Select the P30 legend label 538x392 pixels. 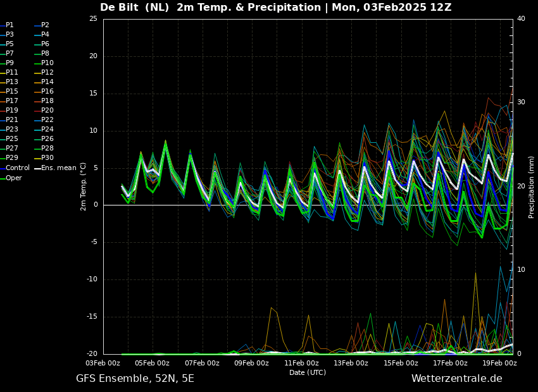(x=47, y=157)
